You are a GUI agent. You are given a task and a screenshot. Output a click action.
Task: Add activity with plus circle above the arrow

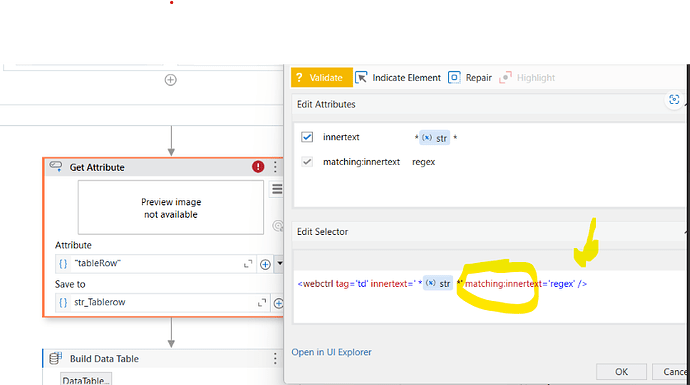(x=171, y=80)
